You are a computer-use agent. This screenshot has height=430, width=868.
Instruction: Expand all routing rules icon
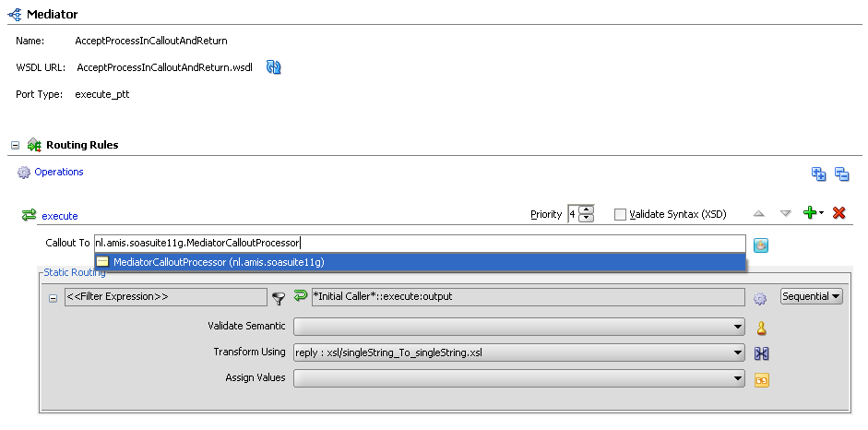(x=819, y=173)
